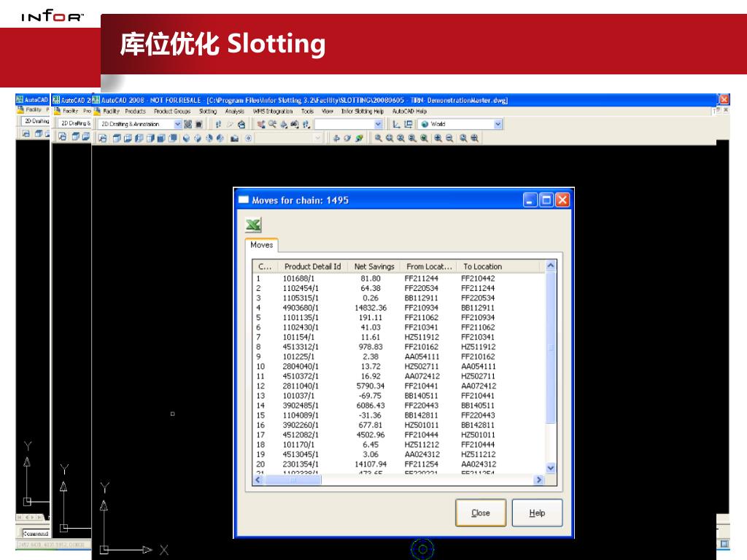Viewport: 747px width, 560px height.
Task: Select row with product 101037/1
Action: (x=398, y=396)
